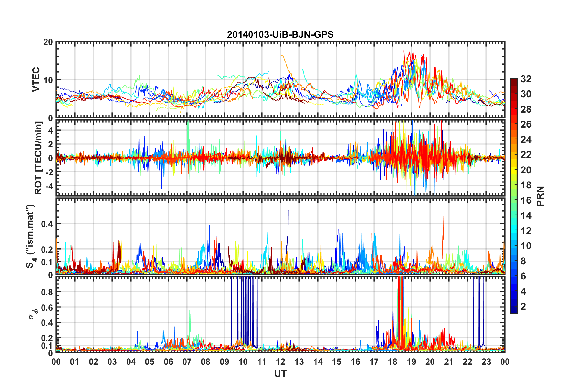Click the colorbar tick label 32
The width and height of the screenshot is (561, 392).
[x=526, y=79]
